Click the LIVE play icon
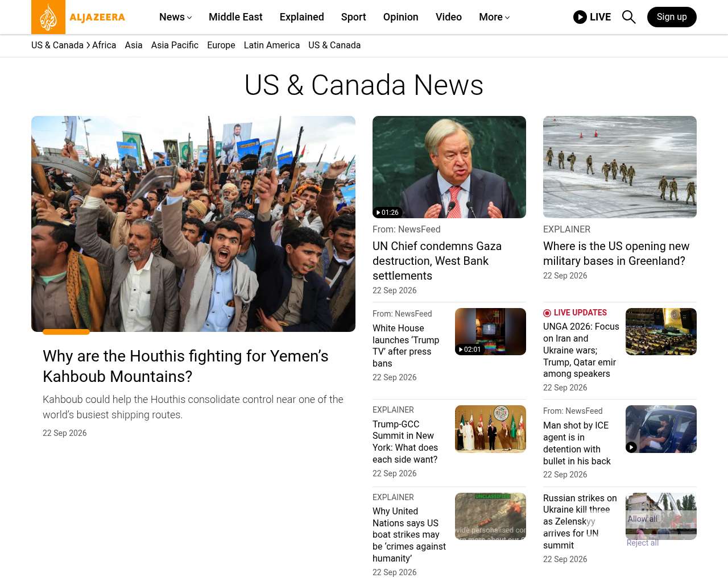Screen dimensions: 728x582 point(580,17)
